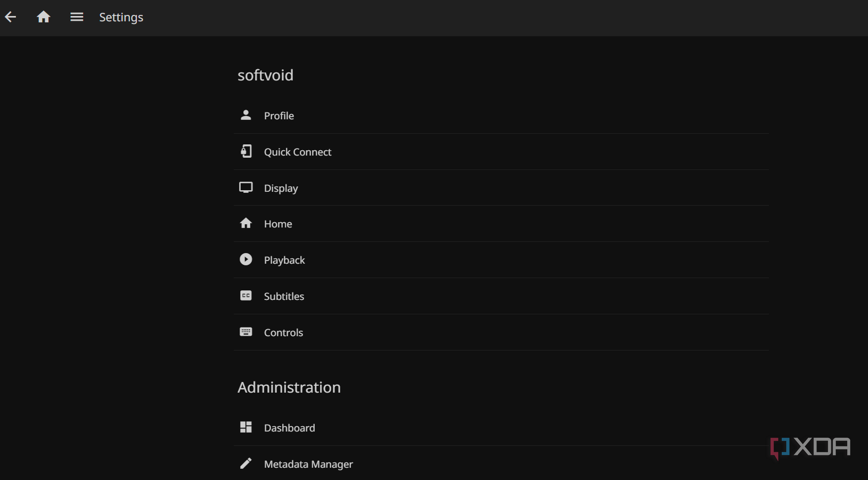Click the Playback play-circle icon
The width and height of the screenshot is (868, 480).
tap(245, 259)
